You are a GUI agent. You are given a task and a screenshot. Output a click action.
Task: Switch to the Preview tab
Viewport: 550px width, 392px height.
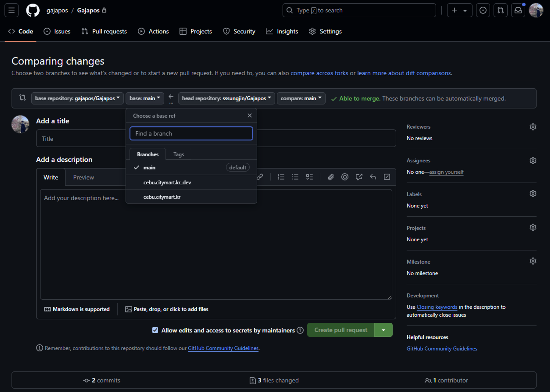point(83,177)
